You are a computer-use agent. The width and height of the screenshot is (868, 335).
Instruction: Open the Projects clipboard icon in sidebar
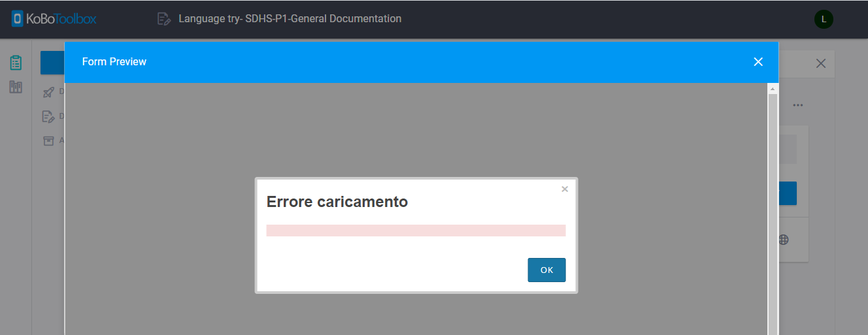(16, 63)
